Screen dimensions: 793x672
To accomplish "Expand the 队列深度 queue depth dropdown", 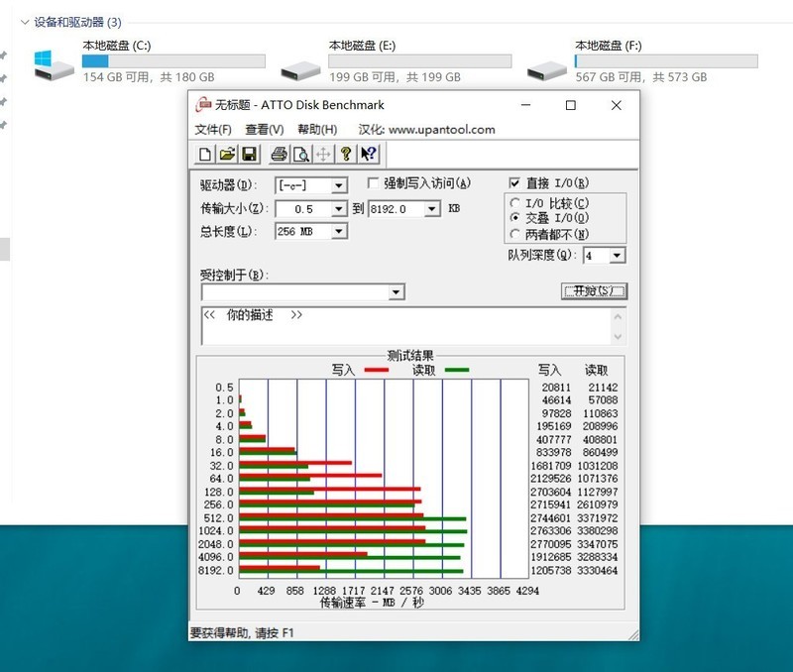I will (618, 256).
